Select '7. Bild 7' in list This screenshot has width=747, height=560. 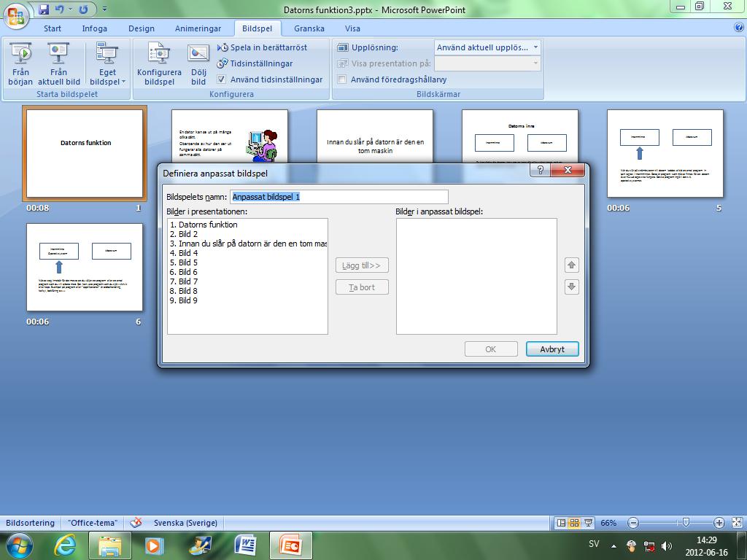point(247,281)
